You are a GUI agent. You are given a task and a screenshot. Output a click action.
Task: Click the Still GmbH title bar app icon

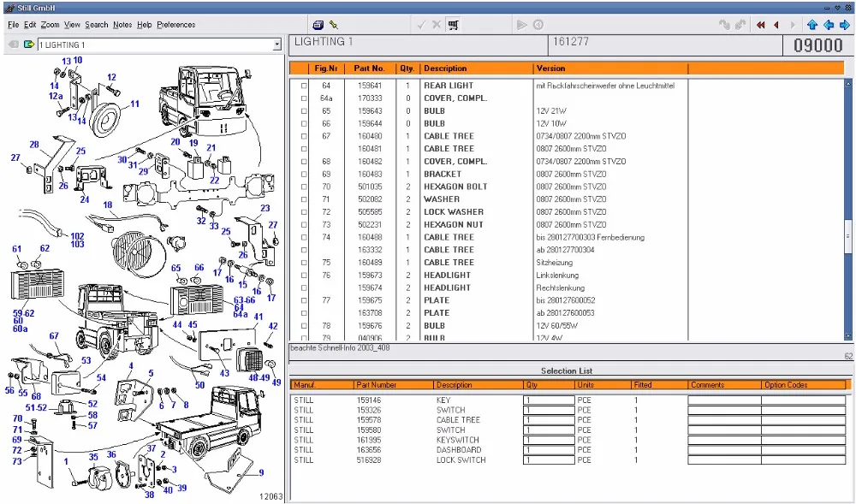coord(9,8)
